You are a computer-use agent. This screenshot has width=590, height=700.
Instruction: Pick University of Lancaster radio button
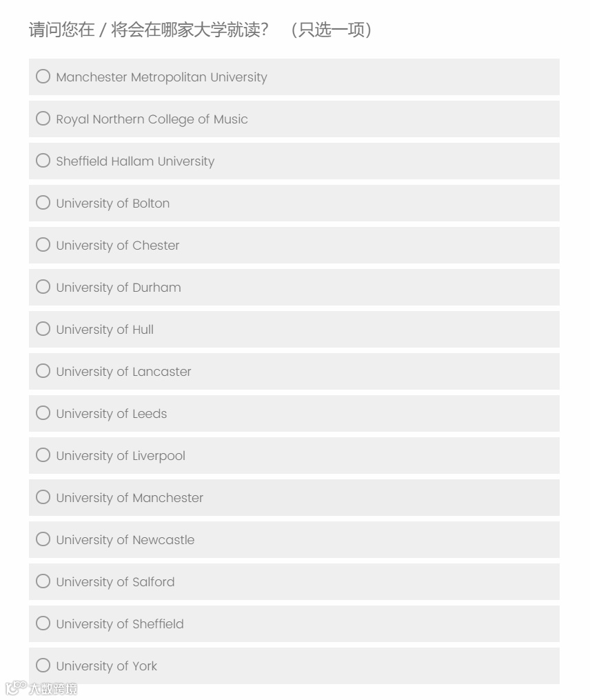(43, 371)
